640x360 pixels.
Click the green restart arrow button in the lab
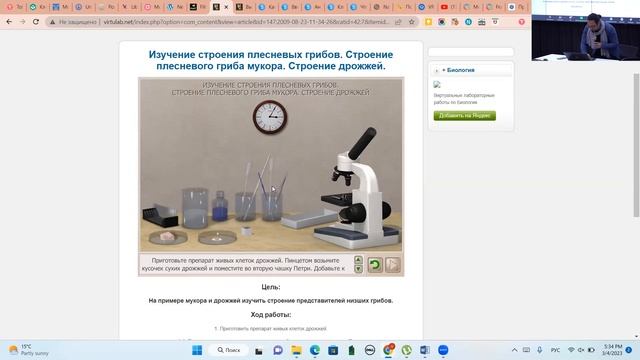[375, 264]
